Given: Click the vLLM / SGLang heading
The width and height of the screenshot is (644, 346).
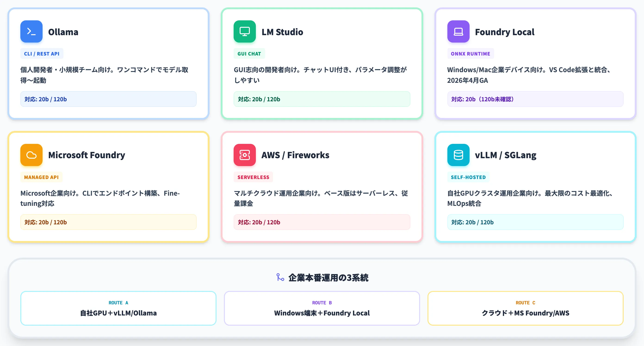Looking at the screenshot, I should pos(505,155).
